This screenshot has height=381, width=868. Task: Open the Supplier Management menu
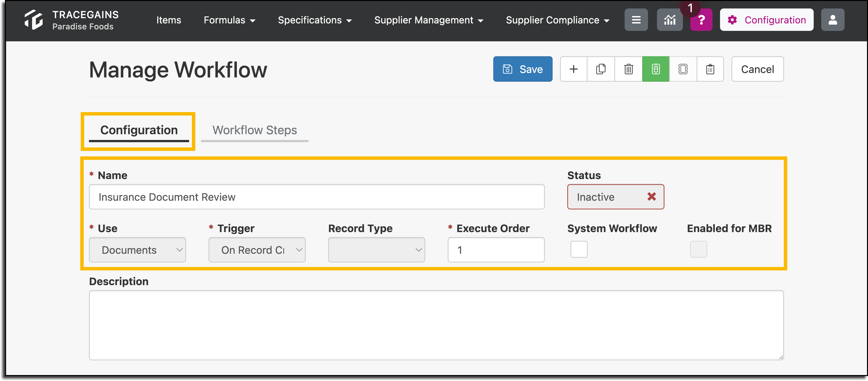(429, 20)
